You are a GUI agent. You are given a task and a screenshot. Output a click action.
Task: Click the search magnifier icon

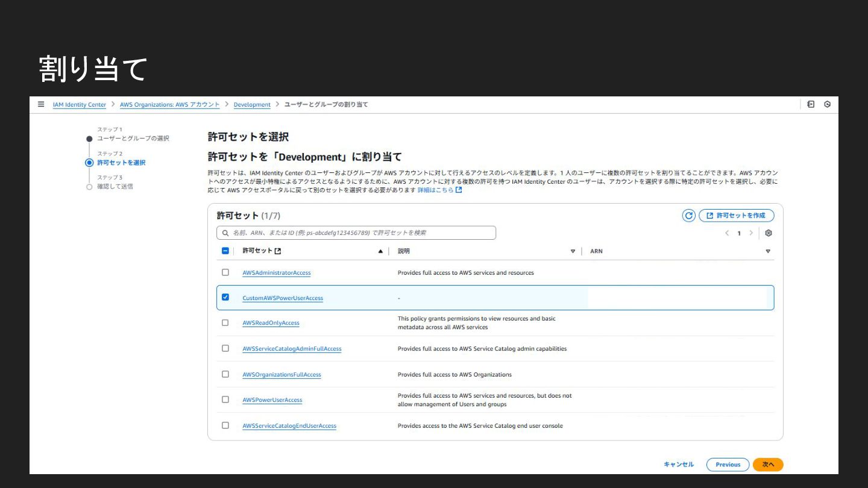coord(225,233)
